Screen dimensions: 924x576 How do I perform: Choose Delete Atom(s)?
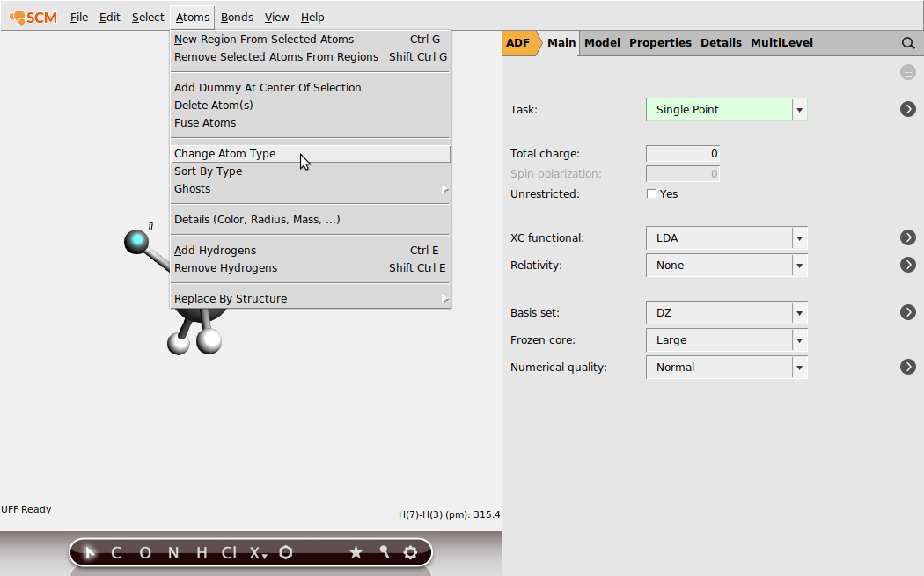[311, 106]
